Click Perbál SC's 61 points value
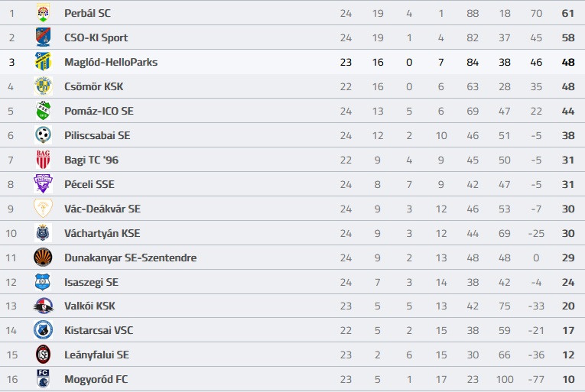Viewport: 585px width, 392px height. coord(568,14)
